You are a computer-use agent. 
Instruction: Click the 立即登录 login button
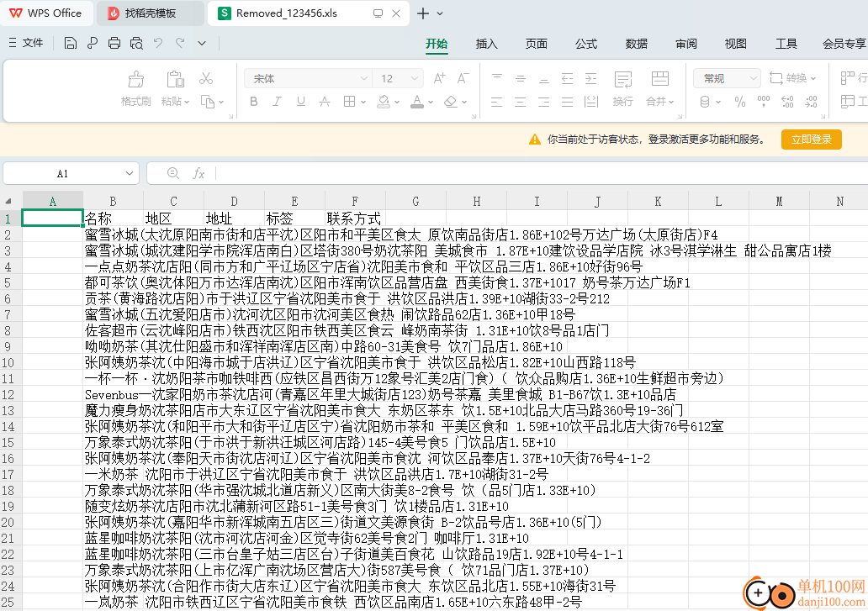pyautogui.click(x=811, y=140)
